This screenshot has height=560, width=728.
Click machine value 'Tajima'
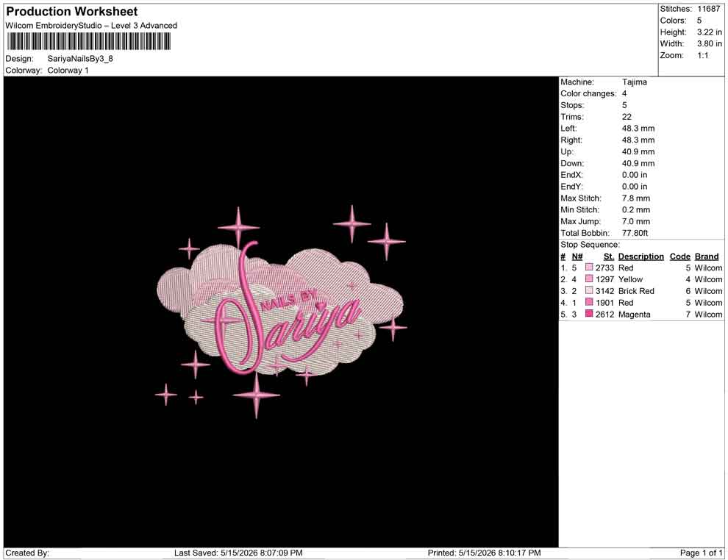click(x=634, y=82)
